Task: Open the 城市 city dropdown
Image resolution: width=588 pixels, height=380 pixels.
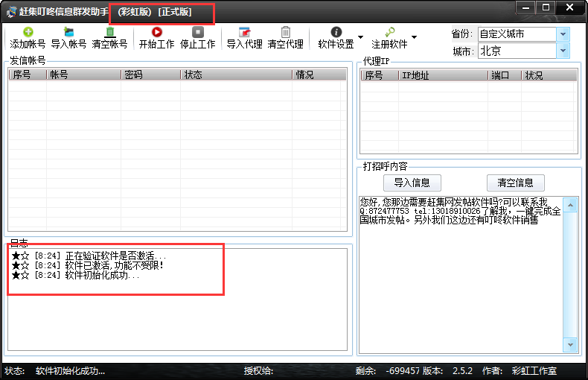Action: coord(563,51)
